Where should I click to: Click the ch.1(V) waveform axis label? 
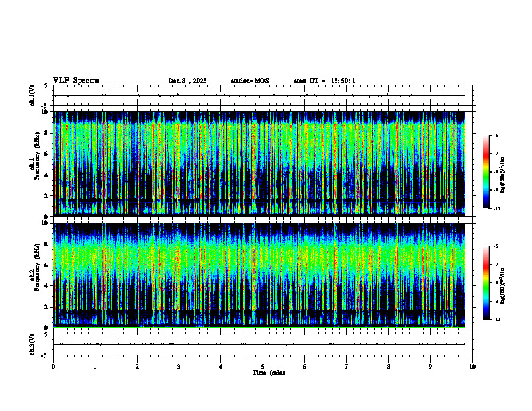(x=32, y=95)
